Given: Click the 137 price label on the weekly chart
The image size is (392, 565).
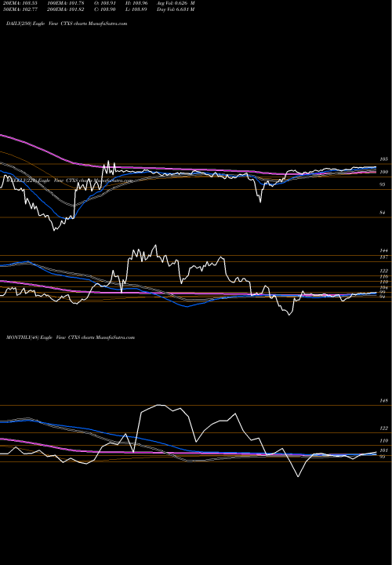Looking at the screenshot, I should click(383, 257).
